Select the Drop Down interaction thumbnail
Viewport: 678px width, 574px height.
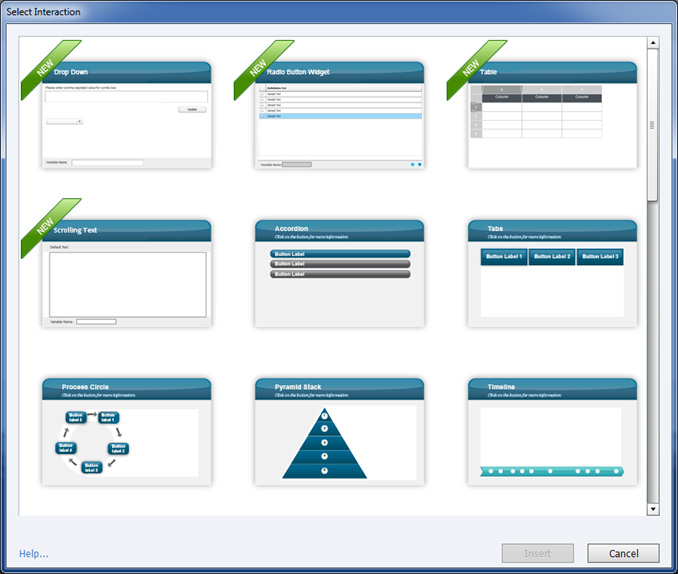click(127, 115)
